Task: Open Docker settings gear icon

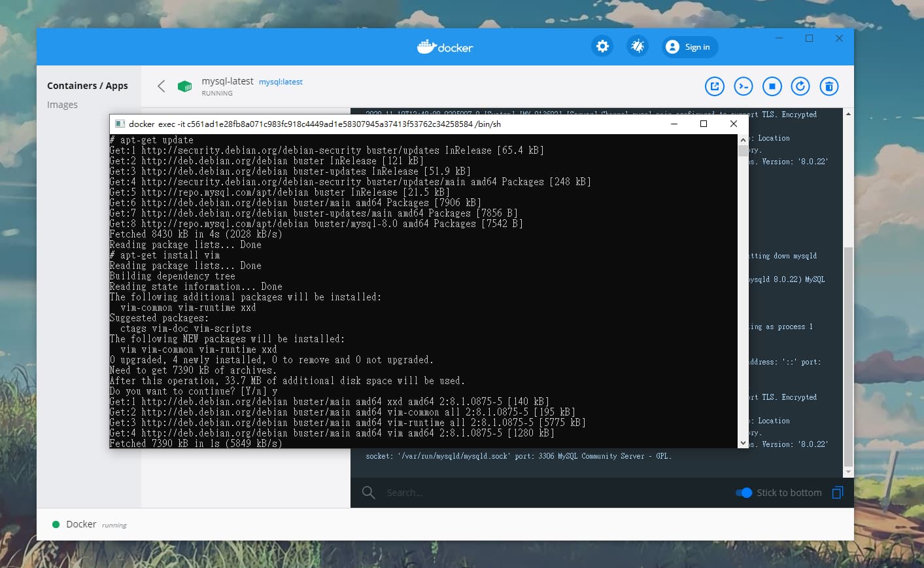Action: click(602, 46)
